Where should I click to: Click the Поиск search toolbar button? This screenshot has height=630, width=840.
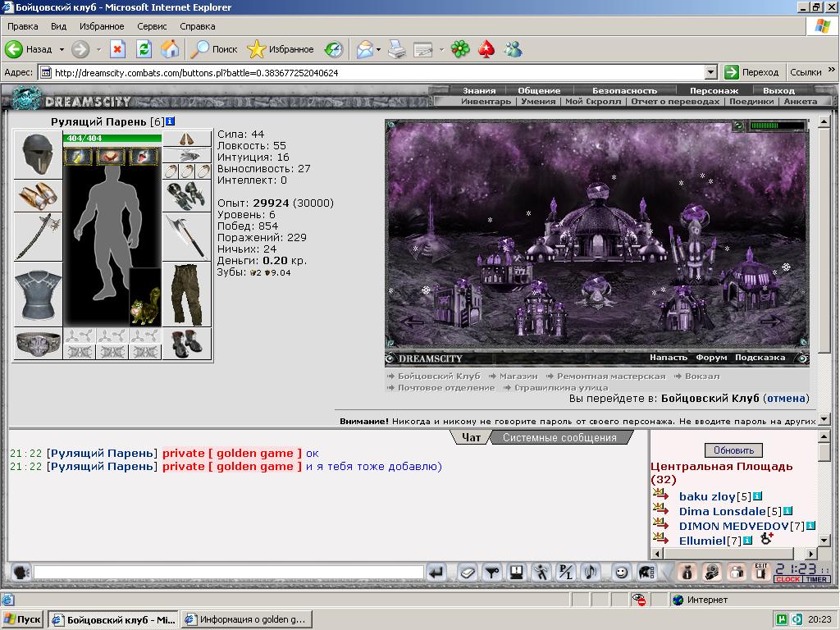coord(214,49)
